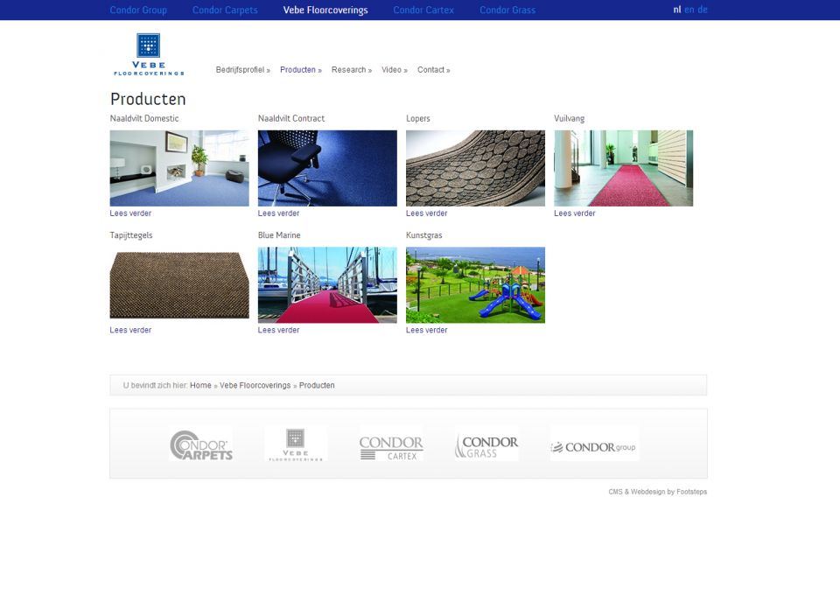The image size is (840, 616).
Task: Open the Condor Grass footer logo
Action: [486, 444]
